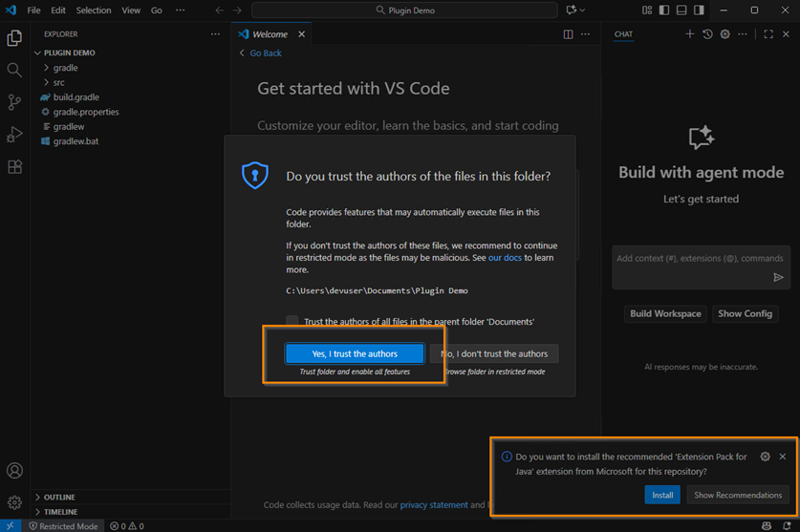800x532 pixels.
Task: Dismiss the Extension Pack notification
Action: (783, 457)
